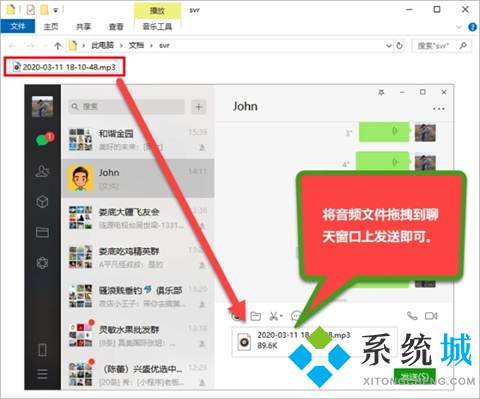Select the John conversation
Screen dimensions: 480x399
pyautogui.click(x=138, y=178)
